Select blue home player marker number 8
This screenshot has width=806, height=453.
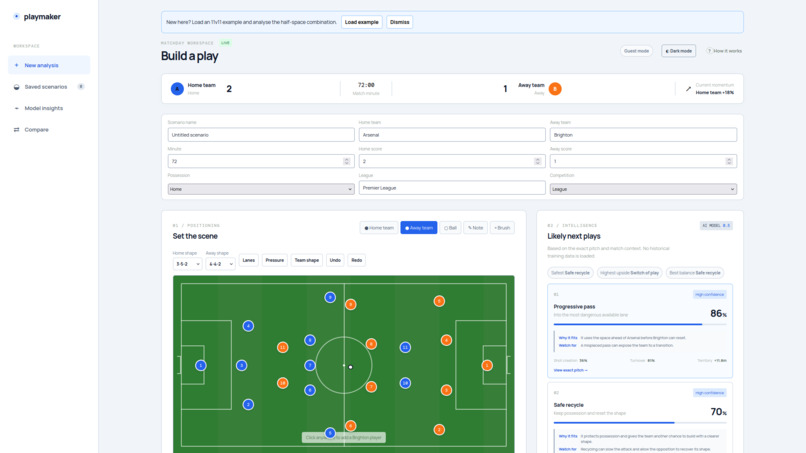point(309,340)
